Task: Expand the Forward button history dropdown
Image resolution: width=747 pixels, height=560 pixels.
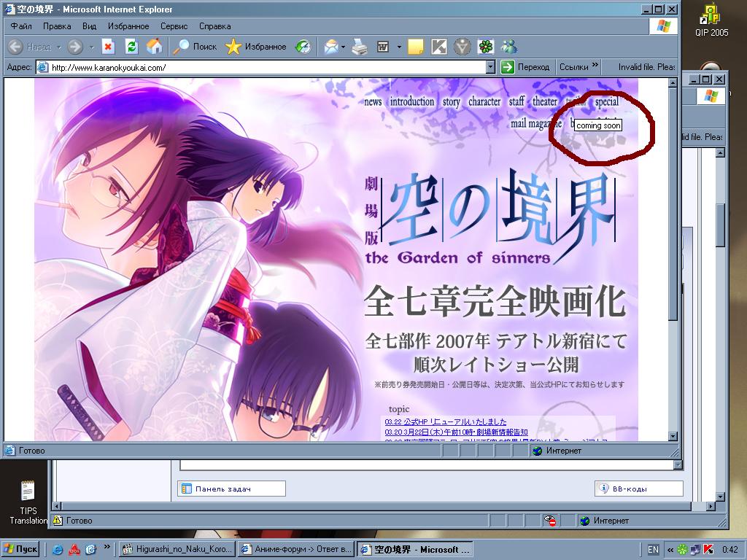Action: coord(91,47)
